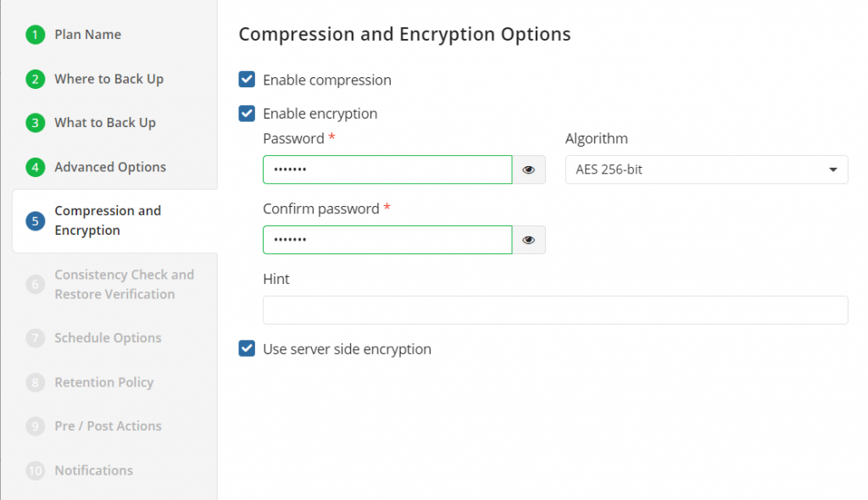Viewport: 868px width, 500px height.
Task: Click the step 3 What to Back Up badge
Action: (x=35, y=123)
